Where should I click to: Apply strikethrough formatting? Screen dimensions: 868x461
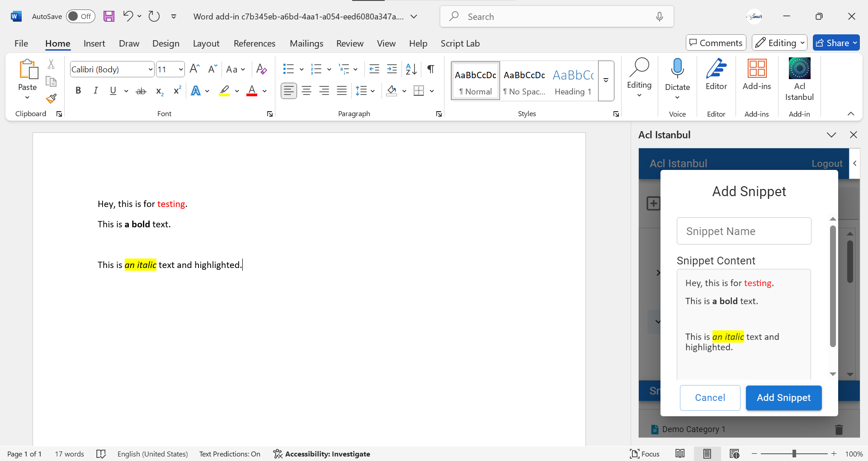point(141,91)
